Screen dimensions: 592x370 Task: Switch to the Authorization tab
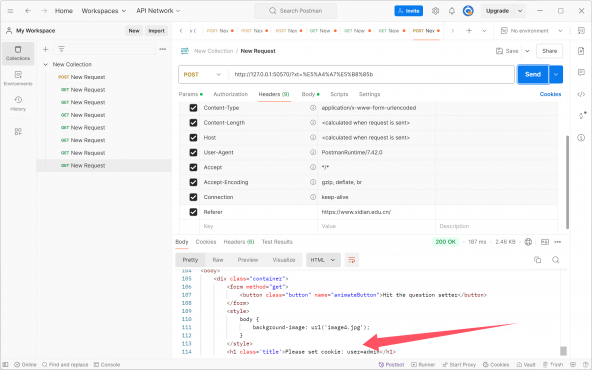[230, 94]
